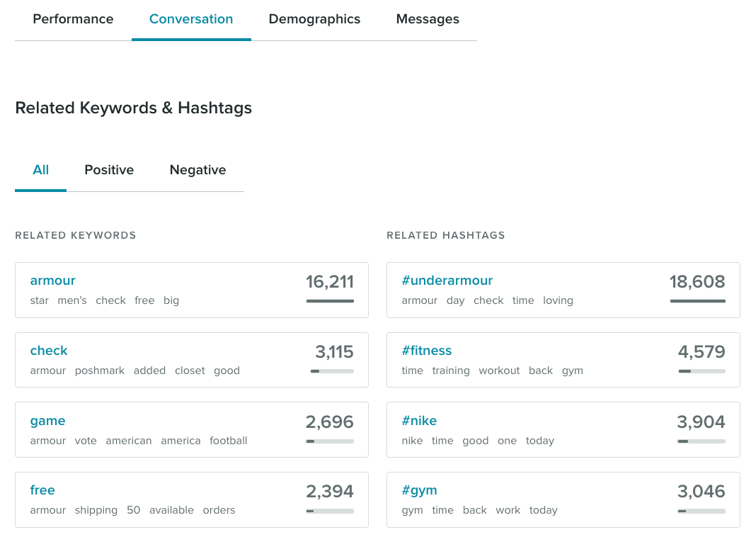Click the Related Hashtags column heading
The height and width of the screenshot is (537, 756).
(x=446, y=235)
